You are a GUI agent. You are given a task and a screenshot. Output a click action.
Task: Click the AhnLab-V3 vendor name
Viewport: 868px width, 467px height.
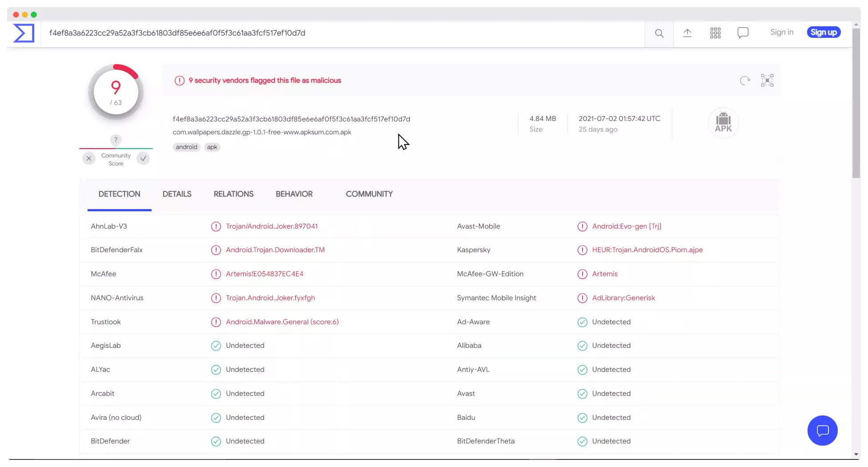[x=109, y=226]
